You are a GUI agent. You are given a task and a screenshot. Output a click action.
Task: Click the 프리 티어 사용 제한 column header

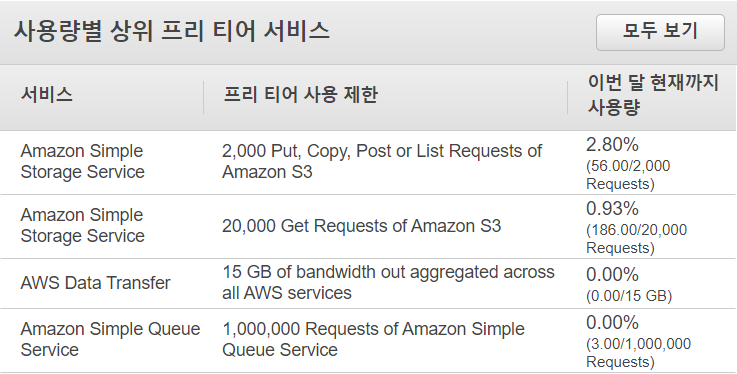300,94
